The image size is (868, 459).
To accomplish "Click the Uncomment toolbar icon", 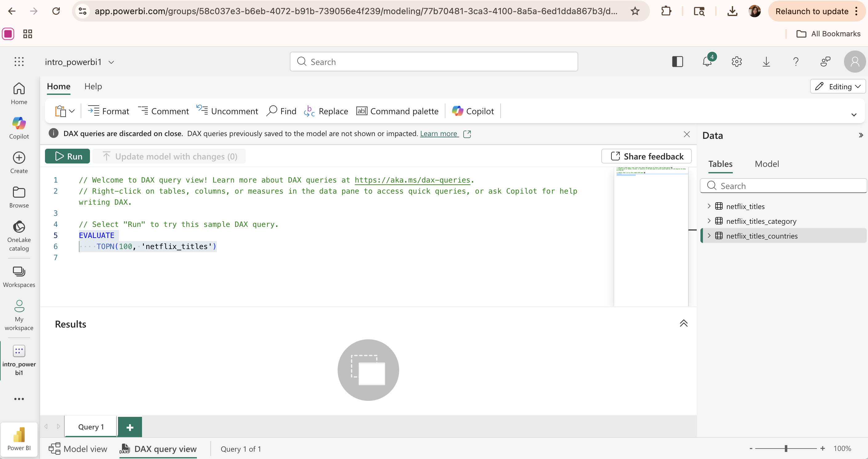I will coord(202,110).
